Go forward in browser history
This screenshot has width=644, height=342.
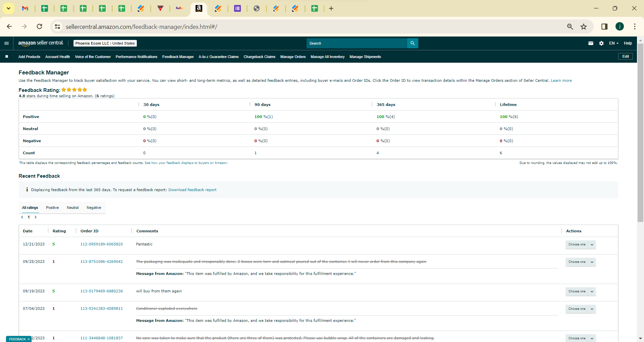(24, 26)
